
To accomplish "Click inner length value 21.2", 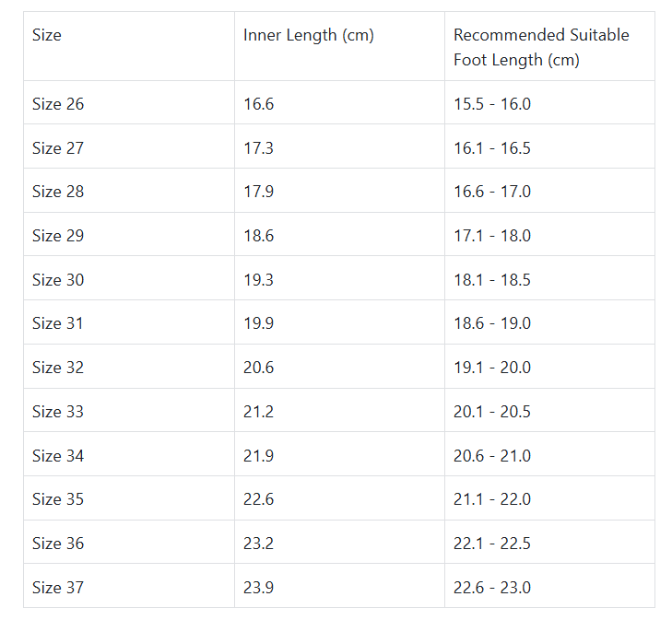I will click(258, 412).
